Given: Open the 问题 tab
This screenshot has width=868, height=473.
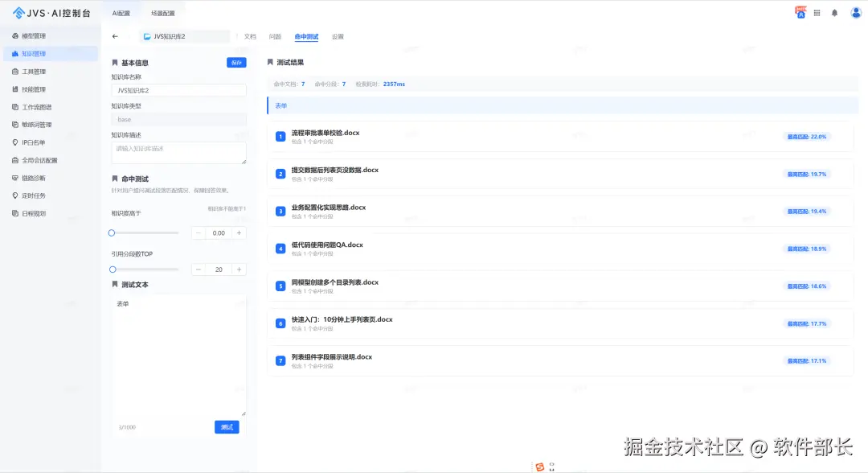Looking at the screenshot, I should pos(275,36).
